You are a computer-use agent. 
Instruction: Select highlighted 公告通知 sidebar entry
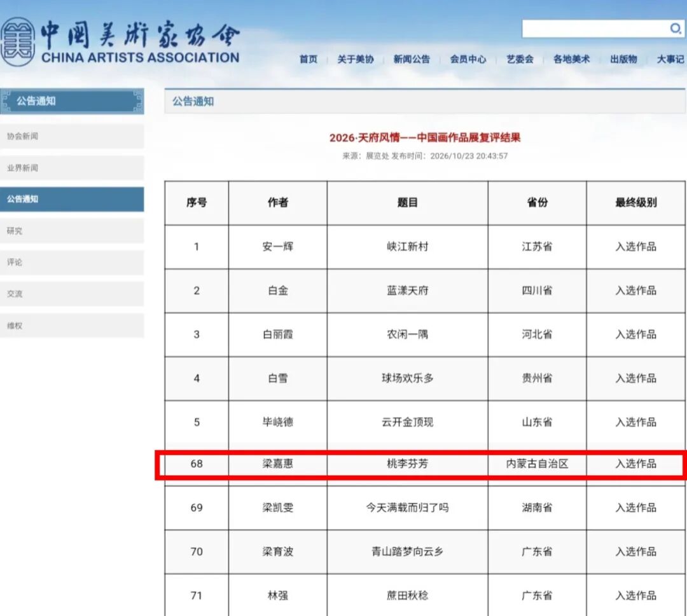tap(72, 199)
